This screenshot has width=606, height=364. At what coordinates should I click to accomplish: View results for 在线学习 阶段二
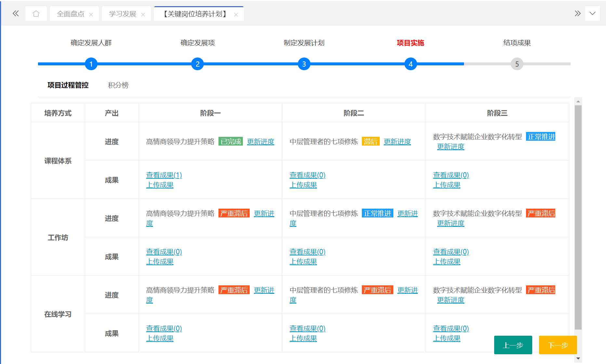click(307, 329)
